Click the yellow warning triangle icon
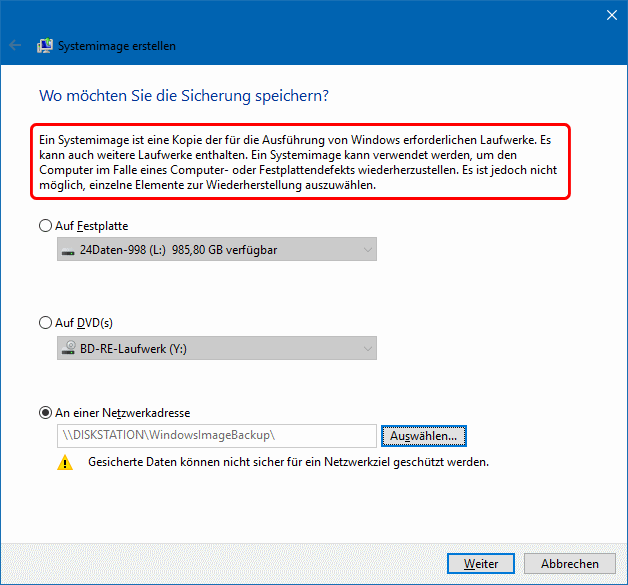This screenshot has width=628, height=585. (x=65, y=463)
